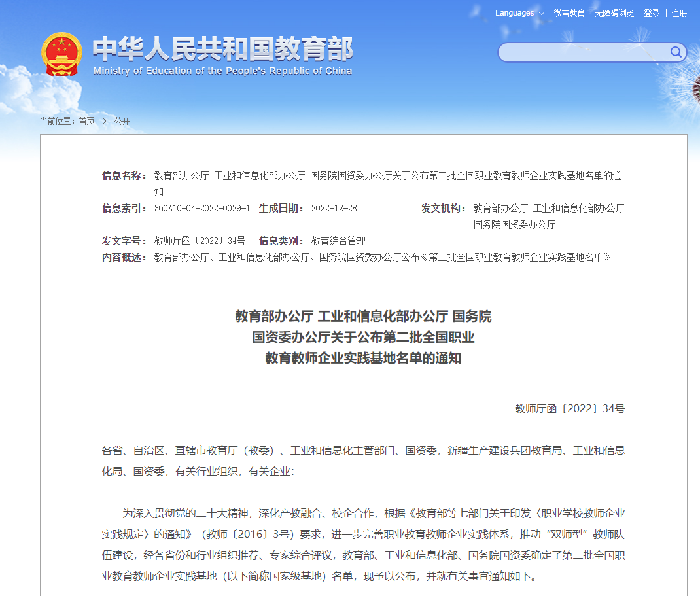The image size is (700, 596).
Task: Click the 中华人民共和国教育部 site title
Action: (x=222, y=48)
